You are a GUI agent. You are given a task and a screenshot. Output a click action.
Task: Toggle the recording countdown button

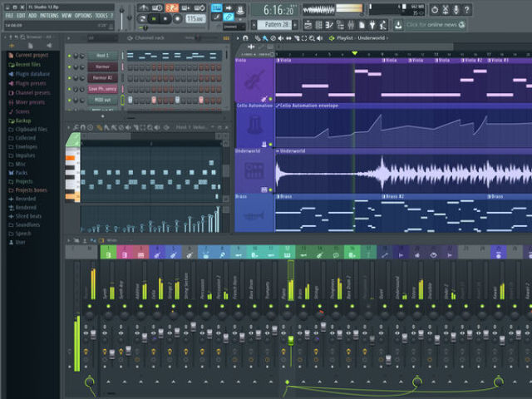172,7
